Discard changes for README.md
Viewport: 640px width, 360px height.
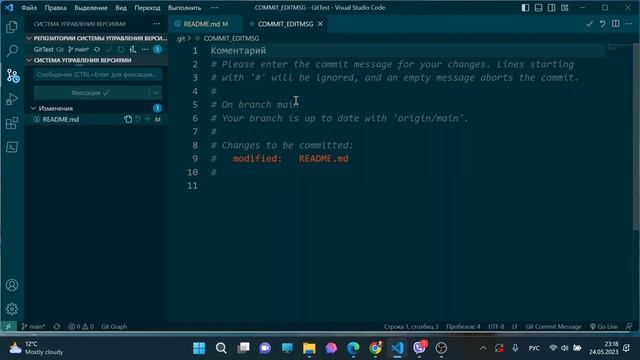coord(138,119)
